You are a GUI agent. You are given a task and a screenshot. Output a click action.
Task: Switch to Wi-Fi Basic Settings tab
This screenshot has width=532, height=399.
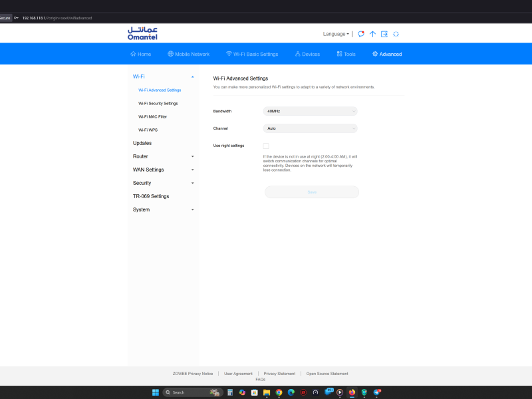[x=252, y=54]
